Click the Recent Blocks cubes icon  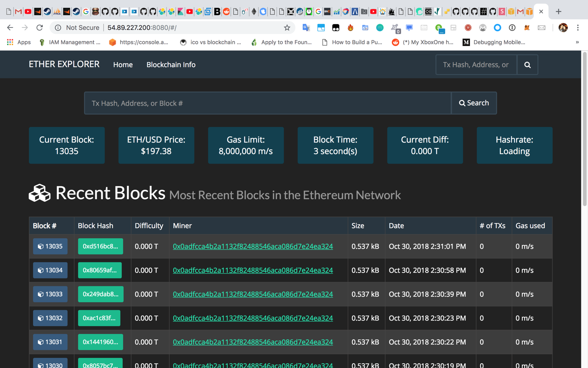click(40, 193)
